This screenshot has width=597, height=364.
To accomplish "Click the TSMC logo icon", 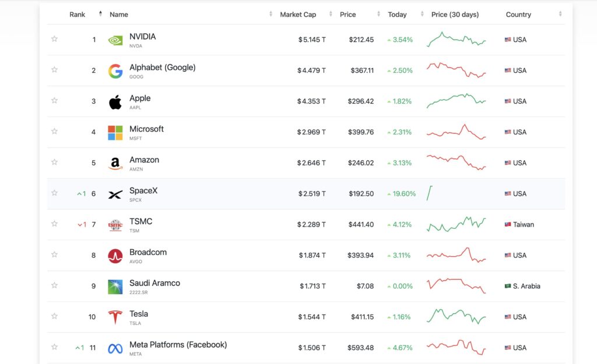I will 115,225.
